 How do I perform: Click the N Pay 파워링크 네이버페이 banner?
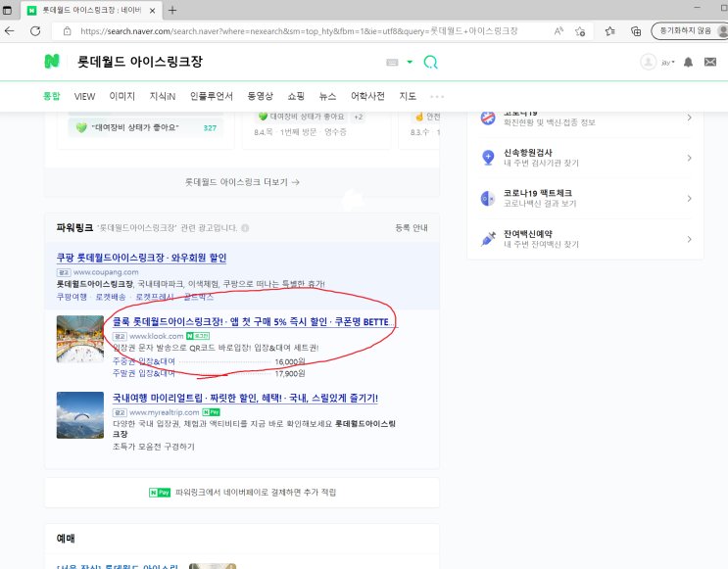pos(242,493)
